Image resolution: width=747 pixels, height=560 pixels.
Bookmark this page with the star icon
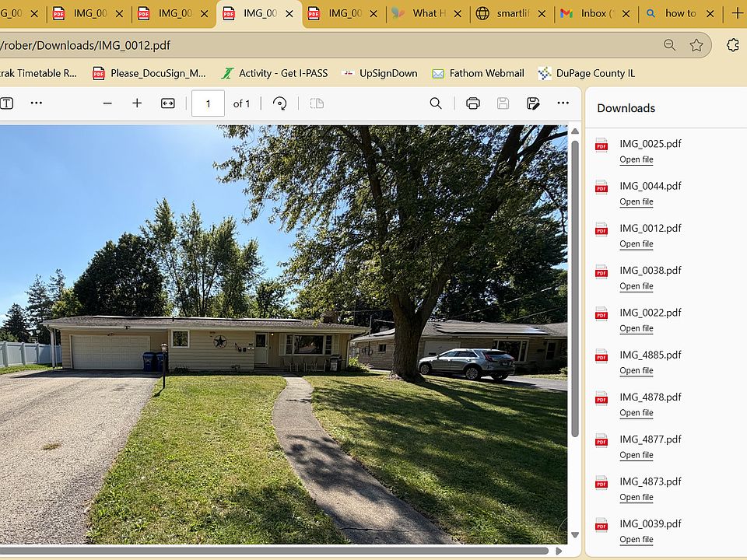tap(696, 45)
